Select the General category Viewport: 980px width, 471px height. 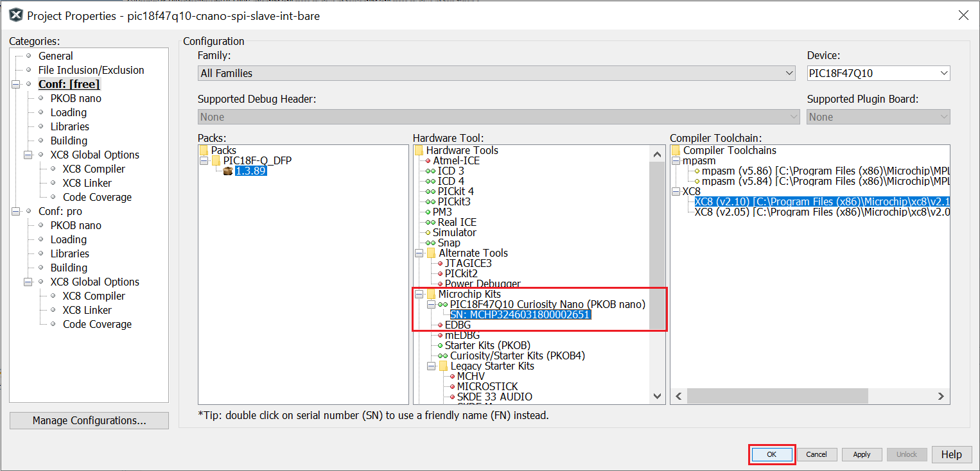coord(56,56)
